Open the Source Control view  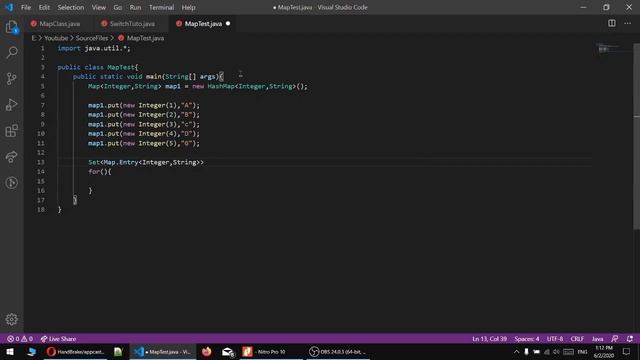click(x=11, y=78)
